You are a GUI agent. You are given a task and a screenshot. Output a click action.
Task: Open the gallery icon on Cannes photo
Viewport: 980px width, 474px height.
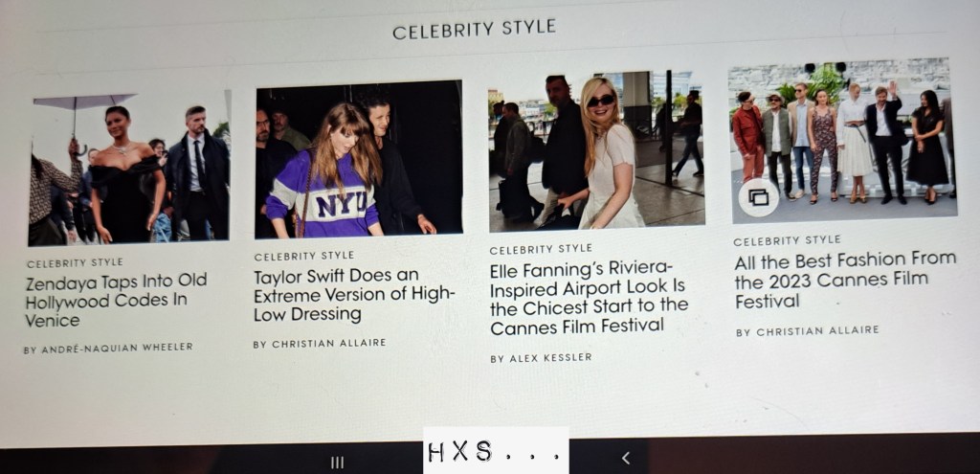tap(758, 197)
